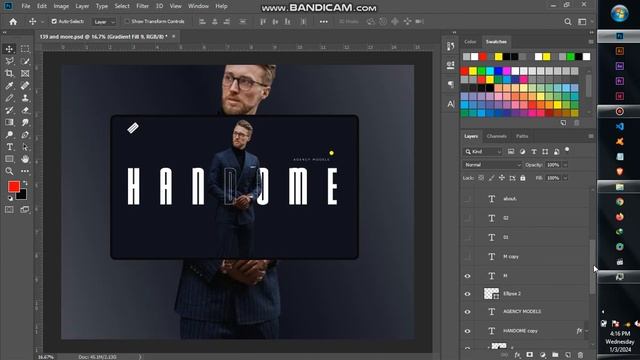The height and width of the screenshot is (360, 640).
Task: Create new adjustment layer
Action: click(x=542, y=355)
